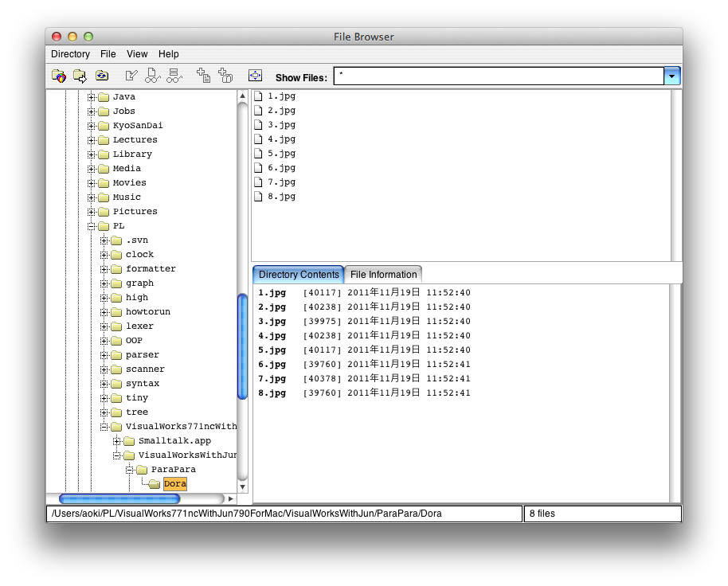This screenshot has height=586, width=728.
Task: Click the folder icon with arrow
Action: (80, 76)
